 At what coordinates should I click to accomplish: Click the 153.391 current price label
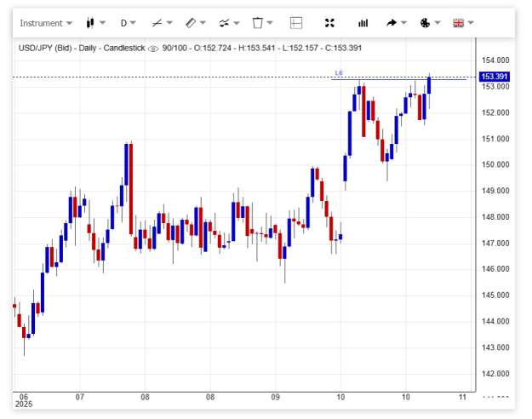(x=494, y=77)
